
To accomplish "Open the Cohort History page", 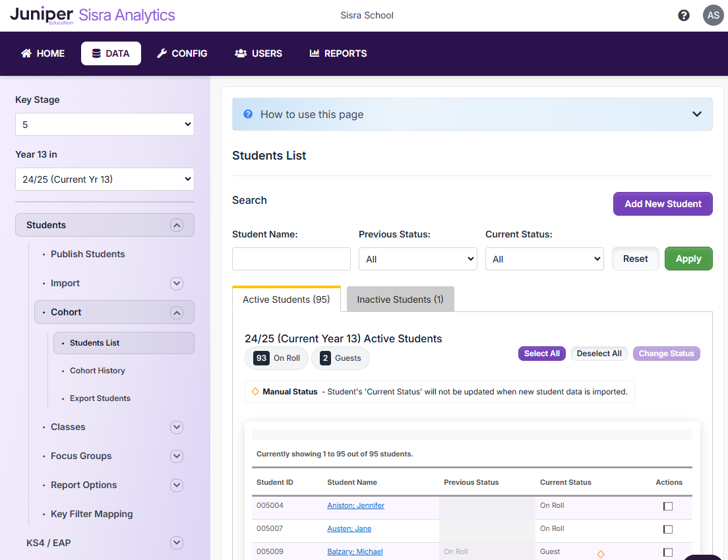I will [x=98, y=371].
